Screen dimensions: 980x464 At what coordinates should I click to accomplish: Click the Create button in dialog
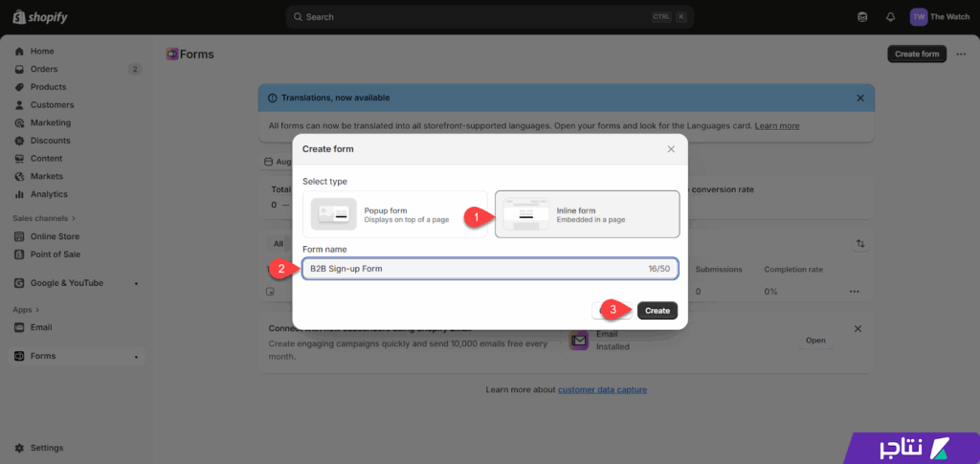657,310
